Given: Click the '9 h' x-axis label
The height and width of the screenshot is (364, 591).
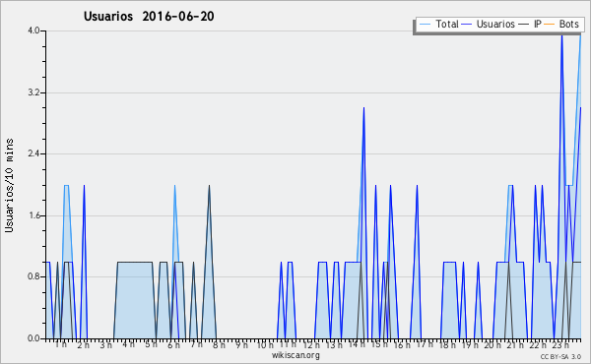Looking at the screenshot, I should (x=241, y=344).
